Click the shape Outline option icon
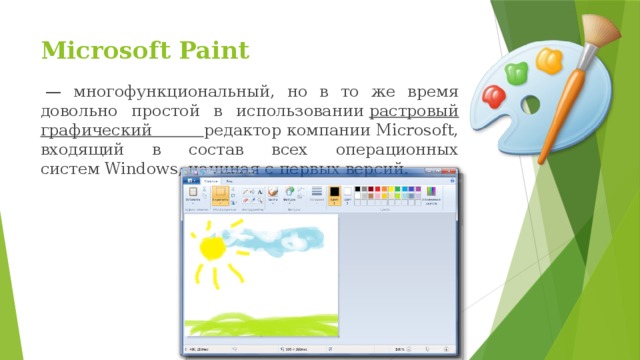Screen dimensions: 640x360 pos(300,189)
